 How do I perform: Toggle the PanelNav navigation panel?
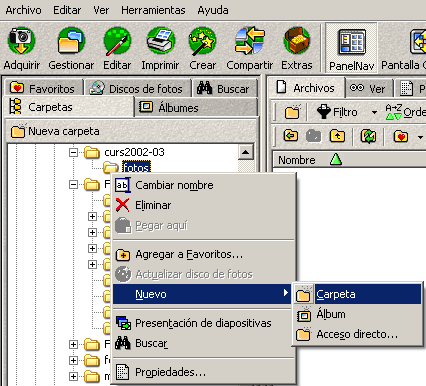pos(351,48)
